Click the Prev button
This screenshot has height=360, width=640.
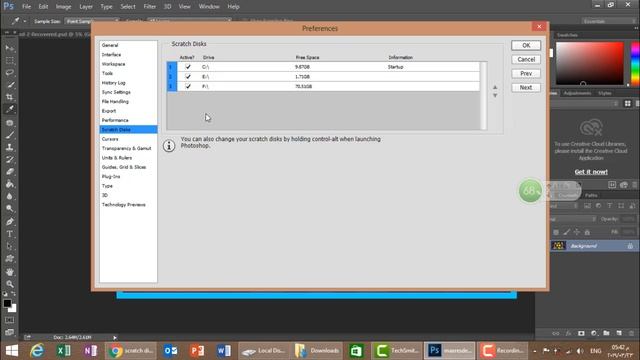coord(526,73)
